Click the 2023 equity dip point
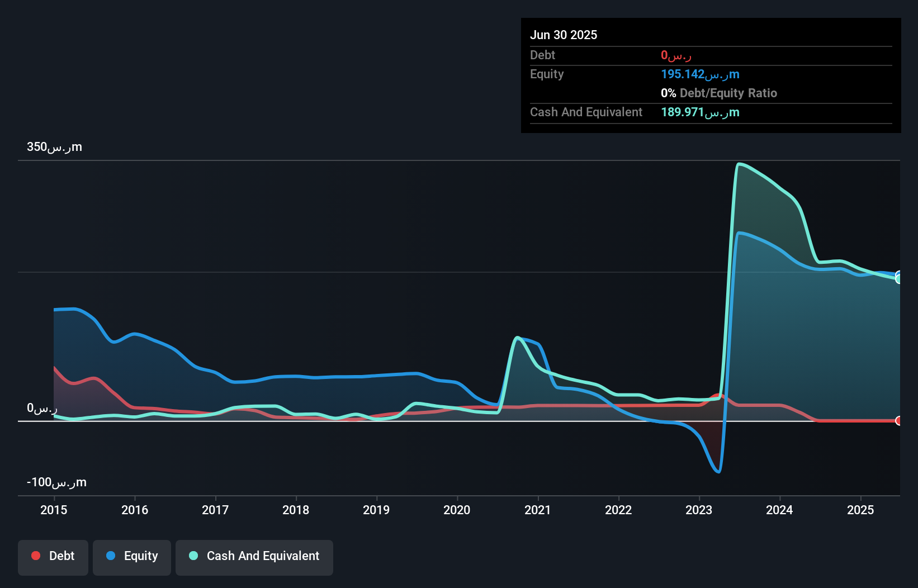 (x=718, y=472)
